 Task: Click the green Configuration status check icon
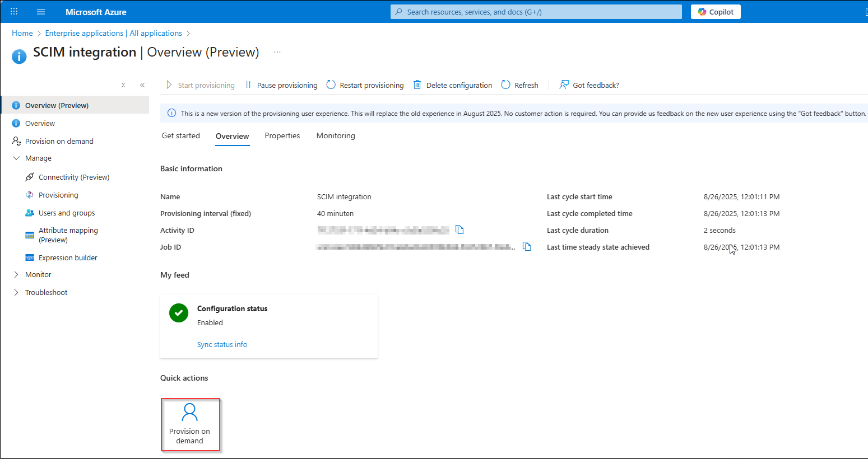point(179,313)
